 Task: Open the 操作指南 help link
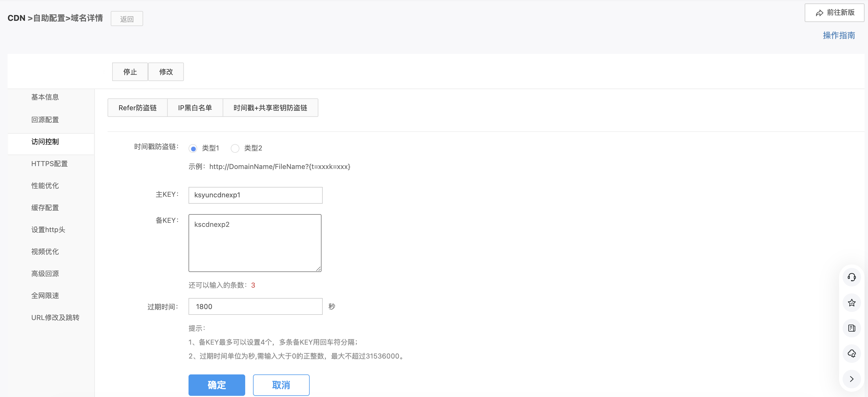coord(838,35)
